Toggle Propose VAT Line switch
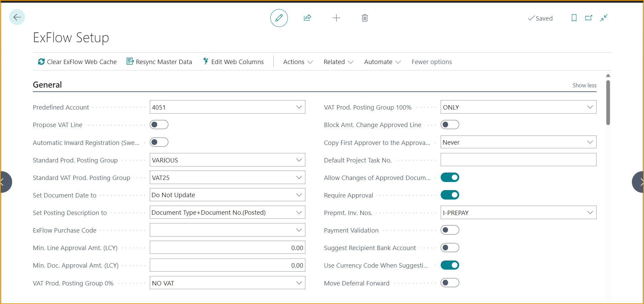This screenshot has width=644, height=304. 159,125
